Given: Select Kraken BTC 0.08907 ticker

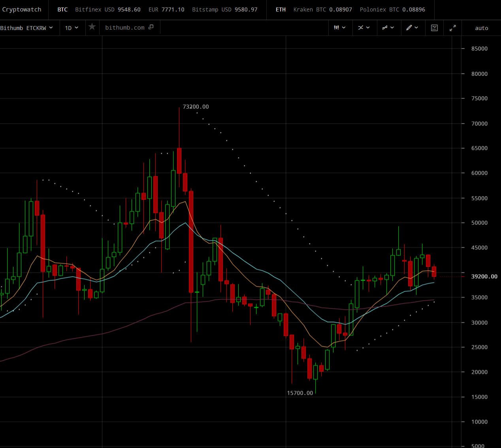Looking at the screenshot, I should [x=323, y=9].
